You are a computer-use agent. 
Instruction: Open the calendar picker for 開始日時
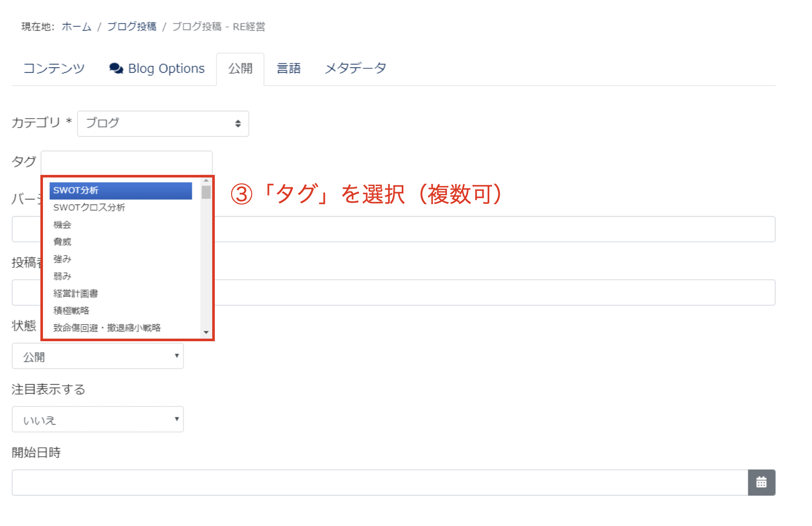[x=761, y=482]
